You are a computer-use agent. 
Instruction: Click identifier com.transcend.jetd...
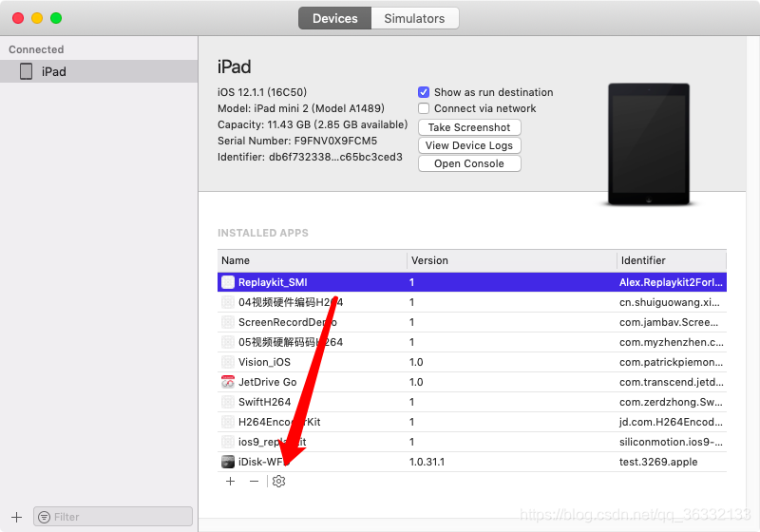point(672,382)
